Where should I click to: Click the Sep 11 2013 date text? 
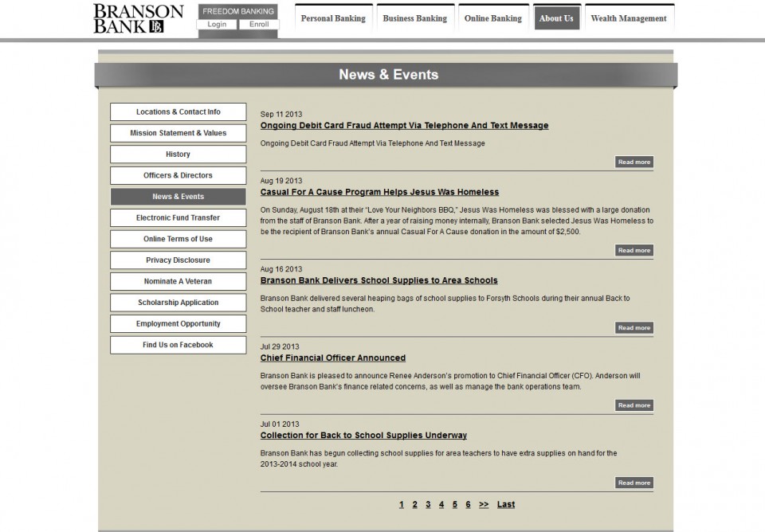(x=281, y=114)
